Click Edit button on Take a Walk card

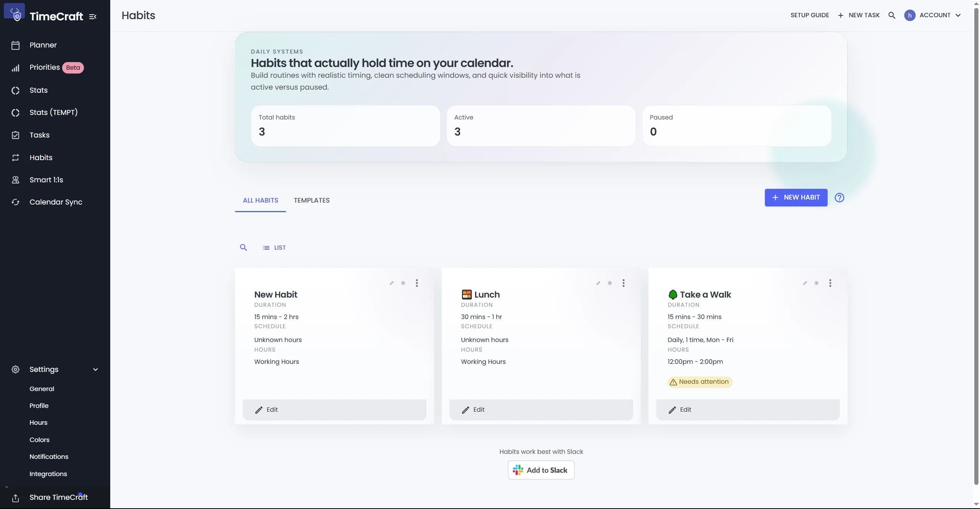click(x=748, y=410)
